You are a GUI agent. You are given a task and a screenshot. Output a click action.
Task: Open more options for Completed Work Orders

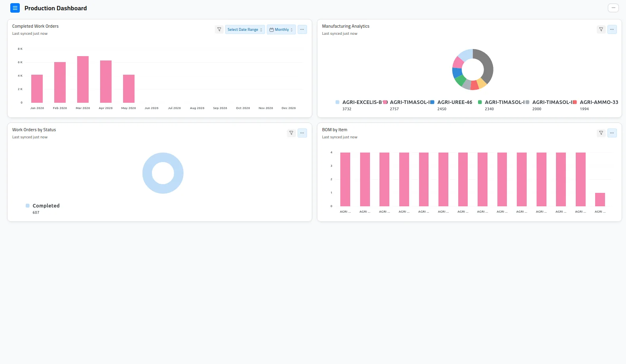[302, 30]
